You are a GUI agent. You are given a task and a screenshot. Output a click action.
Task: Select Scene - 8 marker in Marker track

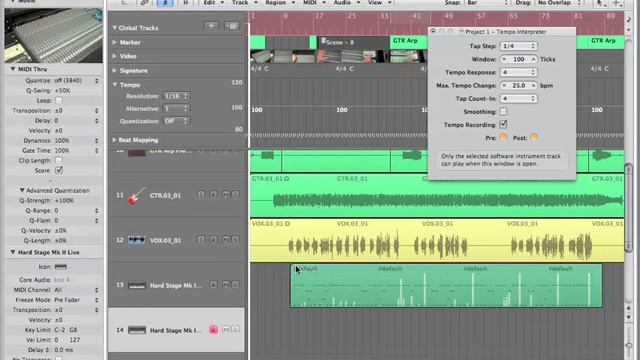353,42
